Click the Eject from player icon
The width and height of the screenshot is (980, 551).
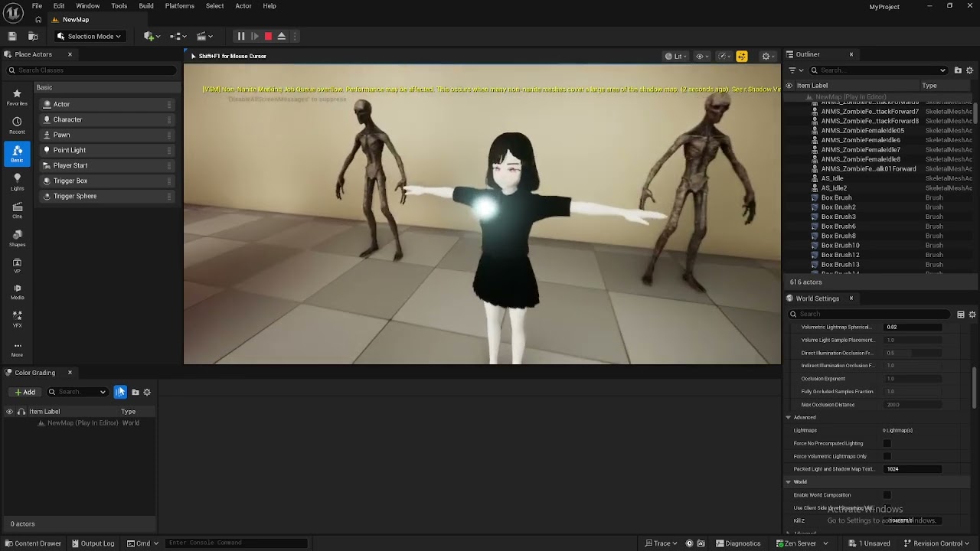281,36
